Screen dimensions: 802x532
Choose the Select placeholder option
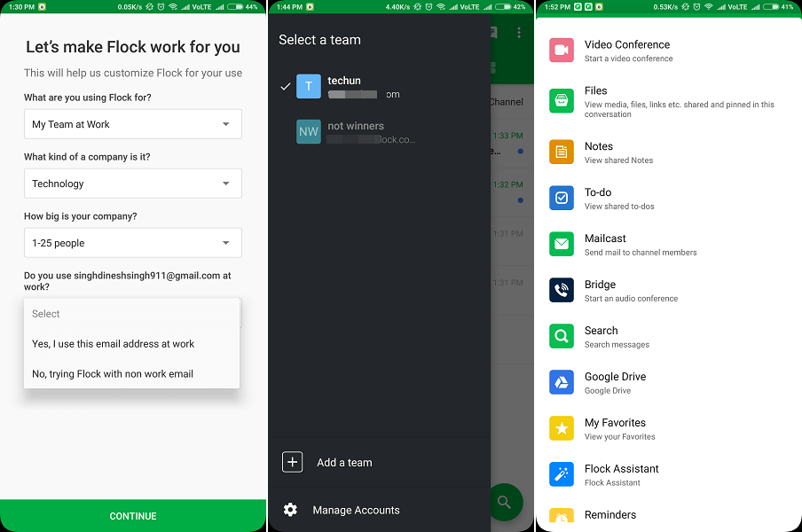coord(131,314)
